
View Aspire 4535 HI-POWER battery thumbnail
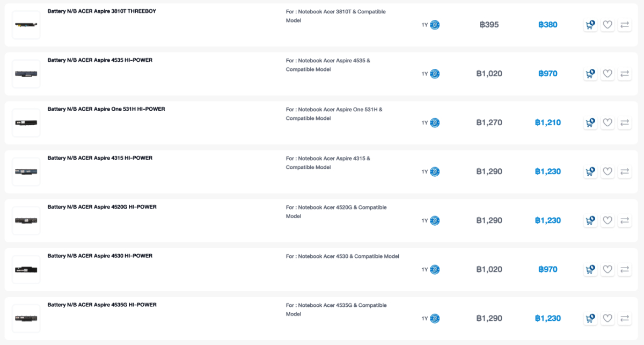[26, 74]
